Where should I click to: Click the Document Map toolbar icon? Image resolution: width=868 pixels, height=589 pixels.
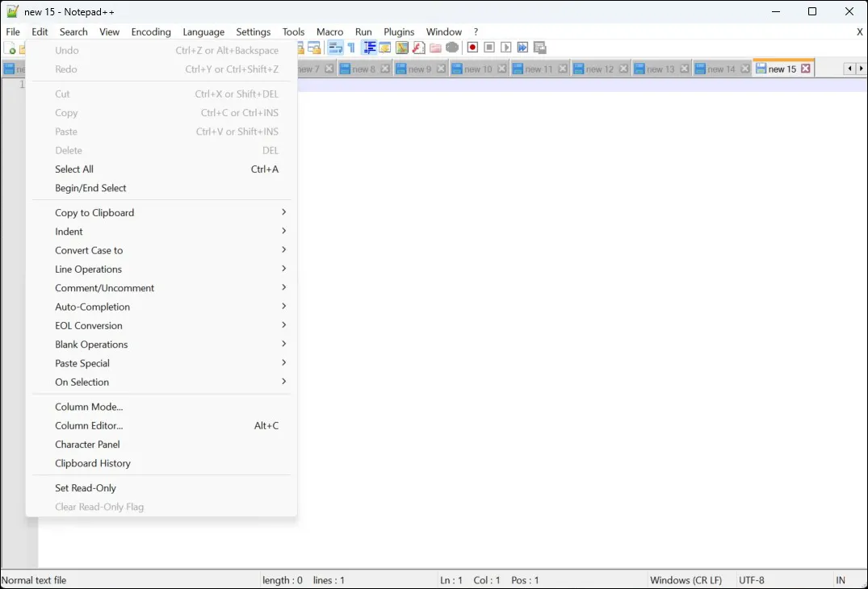(x=401, y=48)
